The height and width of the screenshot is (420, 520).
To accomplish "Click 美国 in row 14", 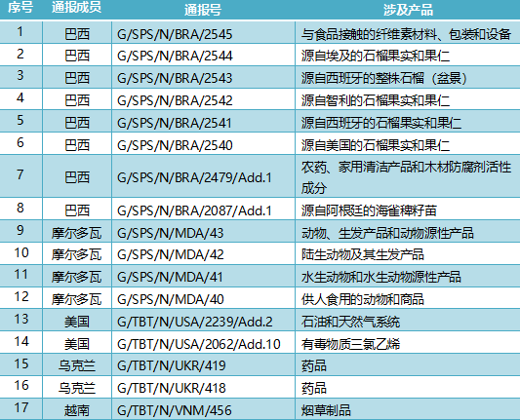I will pos(77,345).
